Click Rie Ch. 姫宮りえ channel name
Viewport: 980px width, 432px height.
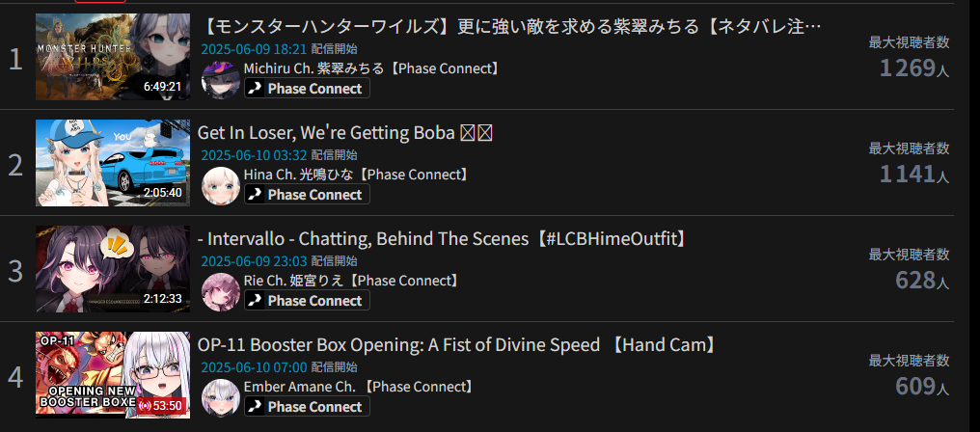[352, 281]
